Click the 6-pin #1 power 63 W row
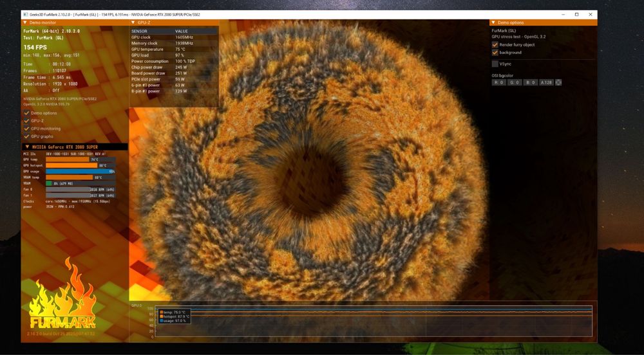Screen dimensions: 644x355 click(x=174, y=86)
